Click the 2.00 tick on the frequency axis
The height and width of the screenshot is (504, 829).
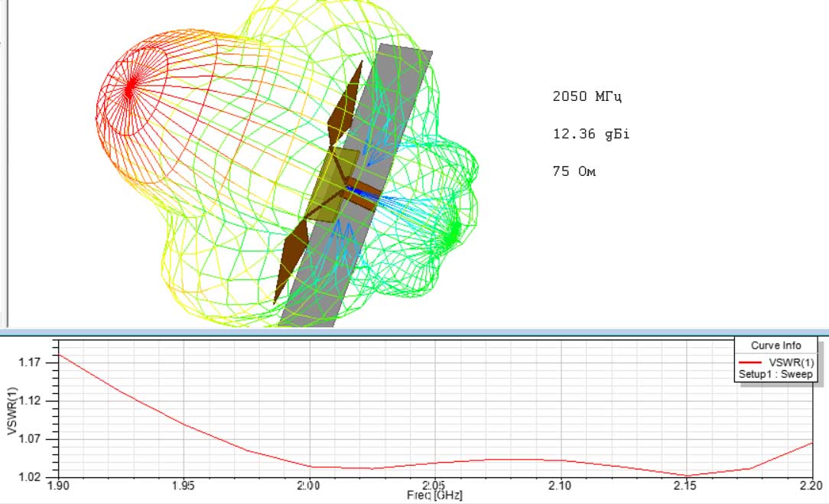[309, 486]
